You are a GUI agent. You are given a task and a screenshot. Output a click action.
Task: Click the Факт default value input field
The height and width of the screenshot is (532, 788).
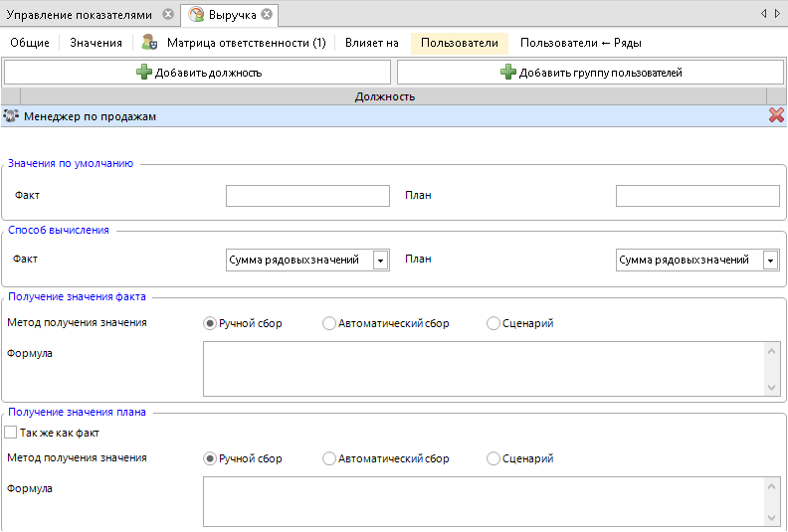click(x=307, y=196)
